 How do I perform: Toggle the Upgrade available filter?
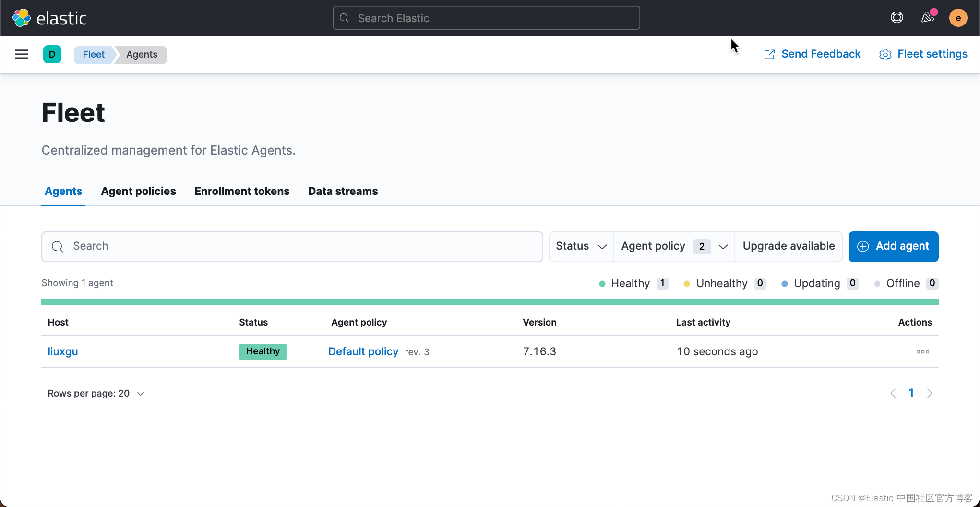click(x=789, y=246)
